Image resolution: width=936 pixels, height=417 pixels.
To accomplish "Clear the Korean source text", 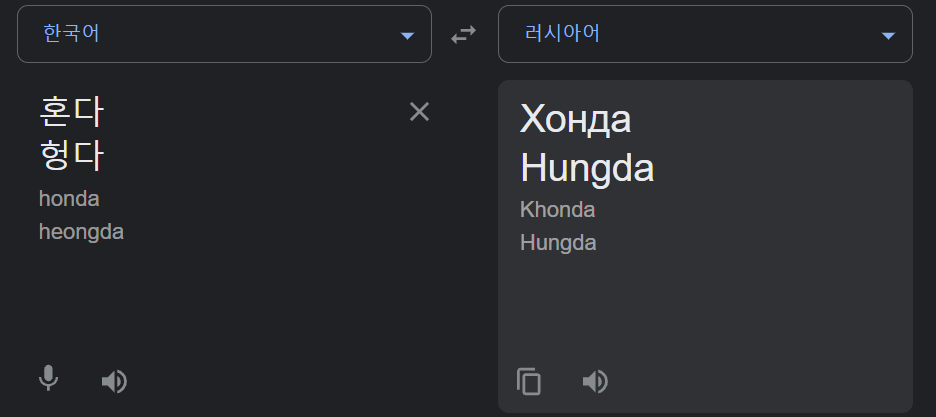I will 419,112.
